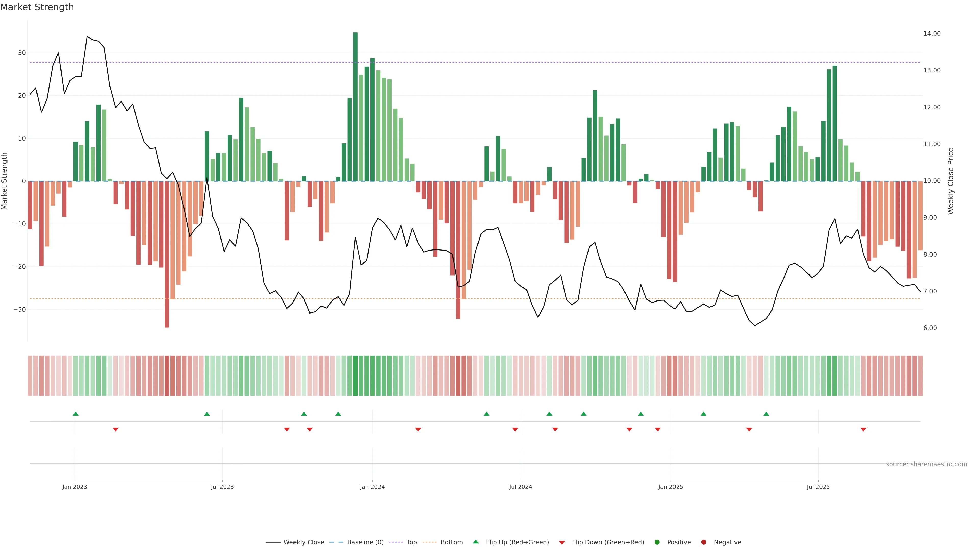
Task: Click the Jul 2025 x-axis label
Action: pyautogui.click(x=818, y=487)
